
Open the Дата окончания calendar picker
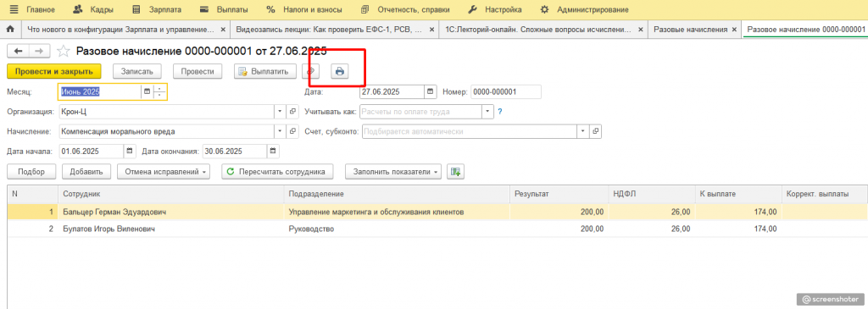[x=274, y=151]
